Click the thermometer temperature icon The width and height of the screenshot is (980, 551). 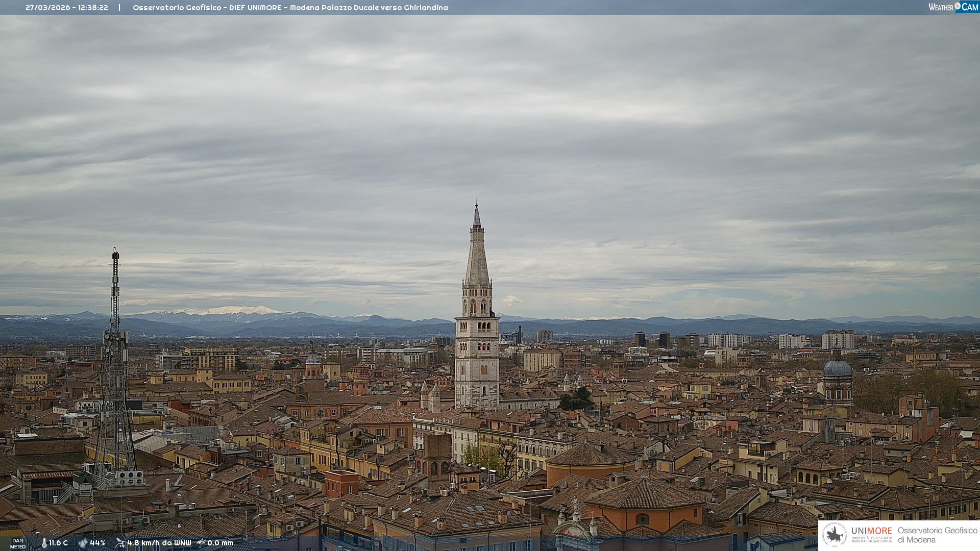(x=44, y=543)
